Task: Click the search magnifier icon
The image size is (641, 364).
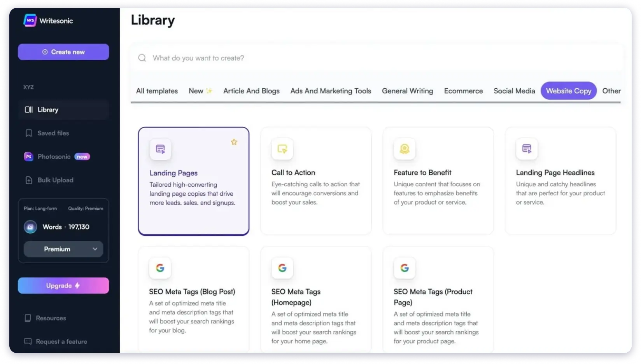Action: 142,58
